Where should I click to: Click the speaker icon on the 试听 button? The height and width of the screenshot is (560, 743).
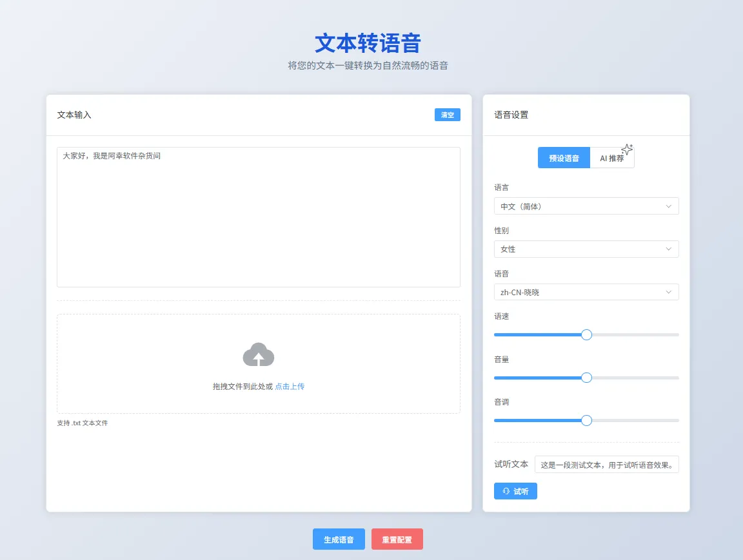[x=506, y=491]
